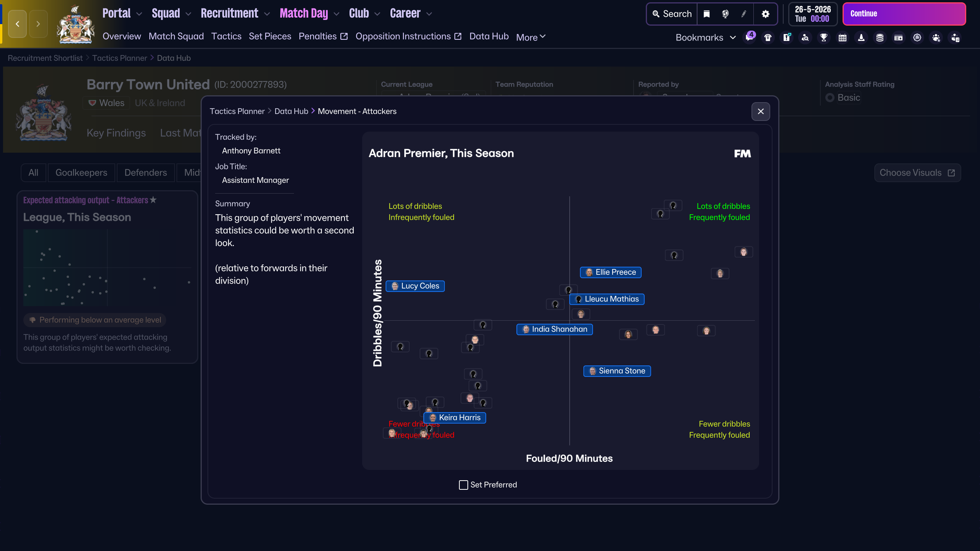
Task: Expand the More menu
Action: (x=531, y=37)
